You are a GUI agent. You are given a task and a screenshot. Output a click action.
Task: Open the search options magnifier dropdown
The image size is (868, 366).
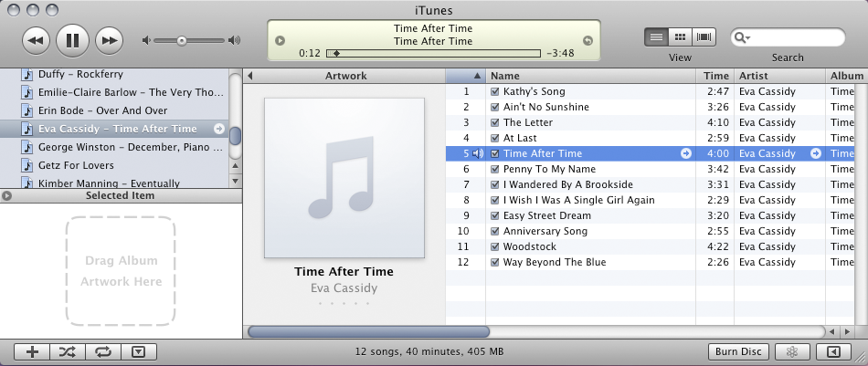tap(741, 37)
